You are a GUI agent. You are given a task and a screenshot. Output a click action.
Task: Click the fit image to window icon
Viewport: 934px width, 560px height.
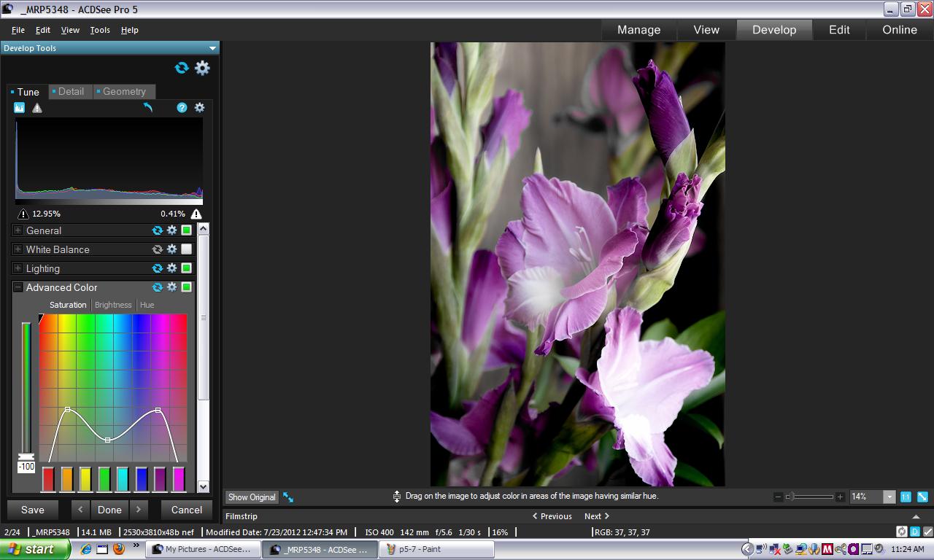pos(922,497)
